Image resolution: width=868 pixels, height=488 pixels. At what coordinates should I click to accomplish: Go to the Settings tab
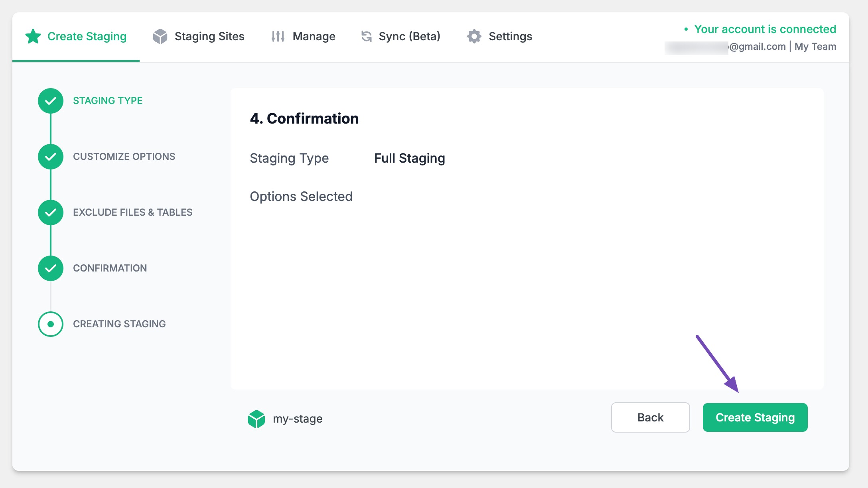tap(510, 36)
